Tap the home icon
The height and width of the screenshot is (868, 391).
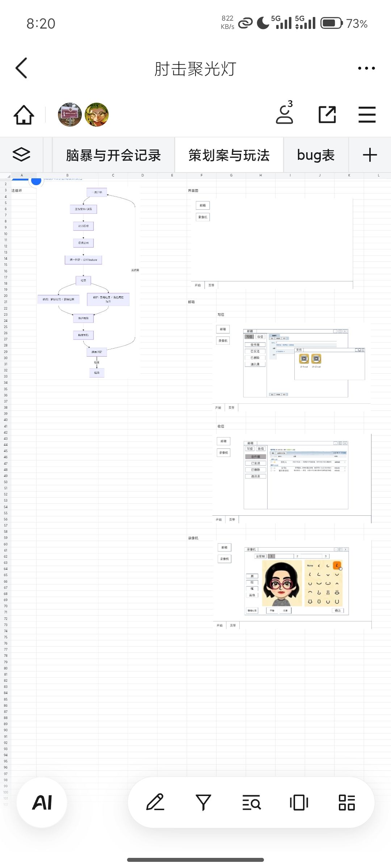click(24, 115)
